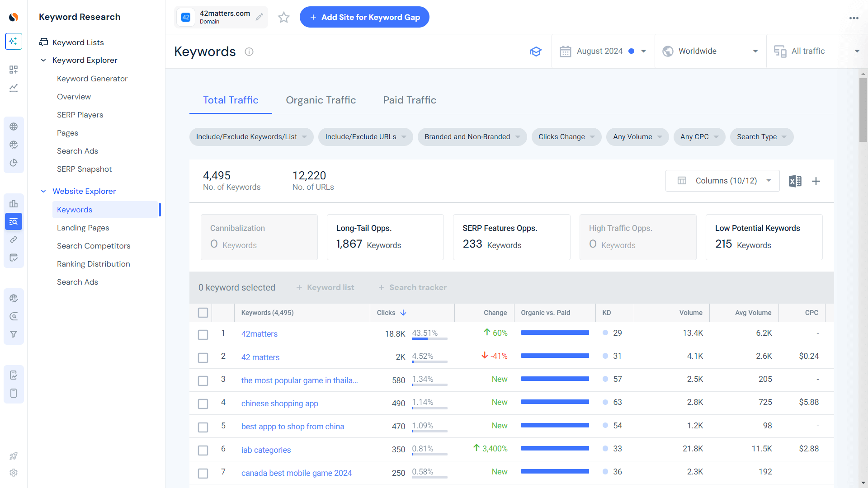Open the dashboard grid icon in sidebar

[14, 70]
